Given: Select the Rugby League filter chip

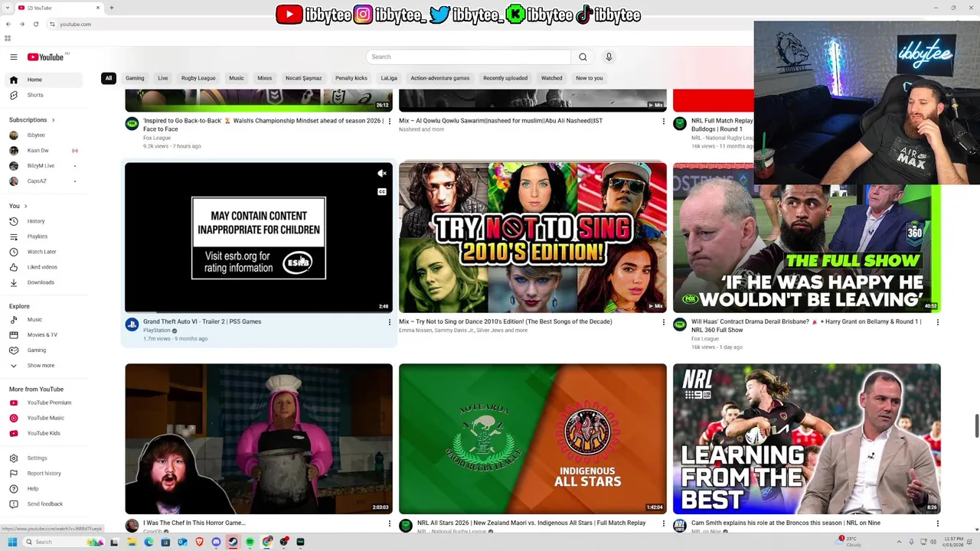Looking at the screenshot, I should tap(198, 78).
